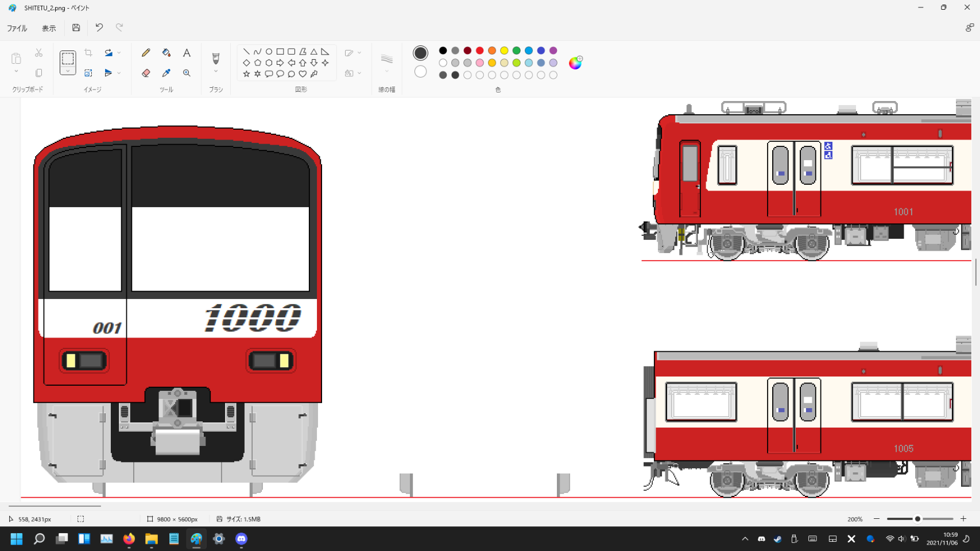The width and height of the screenshot is (980, 551).
Task: Click the Magnifier zoom tool
Action: click(x=187, y=73)
